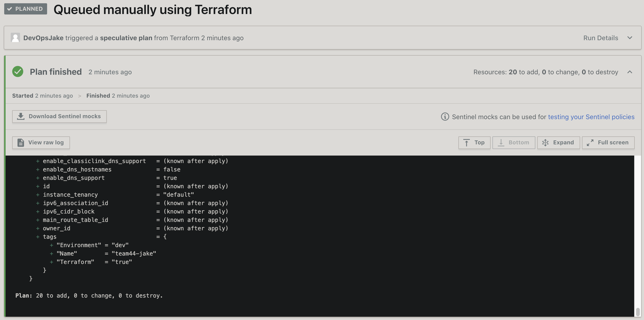Open testing your Sentinel policies link
Screen dimensions: 644x320
point(591,117)
